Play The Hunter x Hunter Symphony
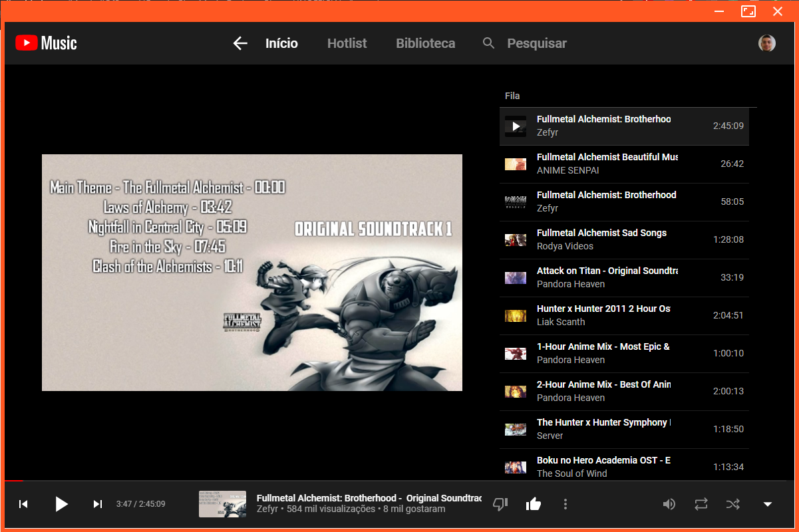Screen dimensions: 799x532 (624, 430)
